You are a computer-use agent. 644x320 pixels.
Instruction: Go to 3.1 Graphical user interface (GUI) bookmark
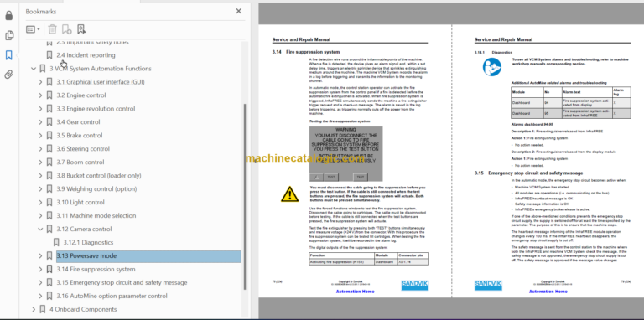pyautogui.click(x=101, y=82)
